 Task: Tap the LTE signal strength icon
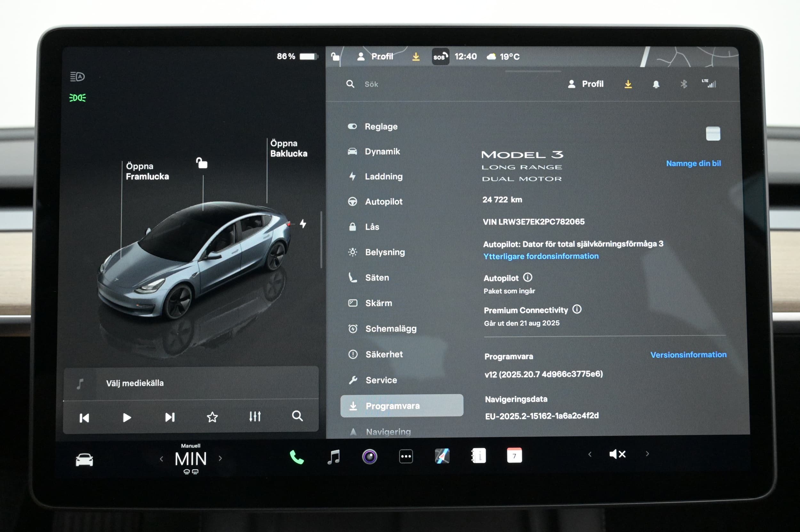(x=709, y=83)
